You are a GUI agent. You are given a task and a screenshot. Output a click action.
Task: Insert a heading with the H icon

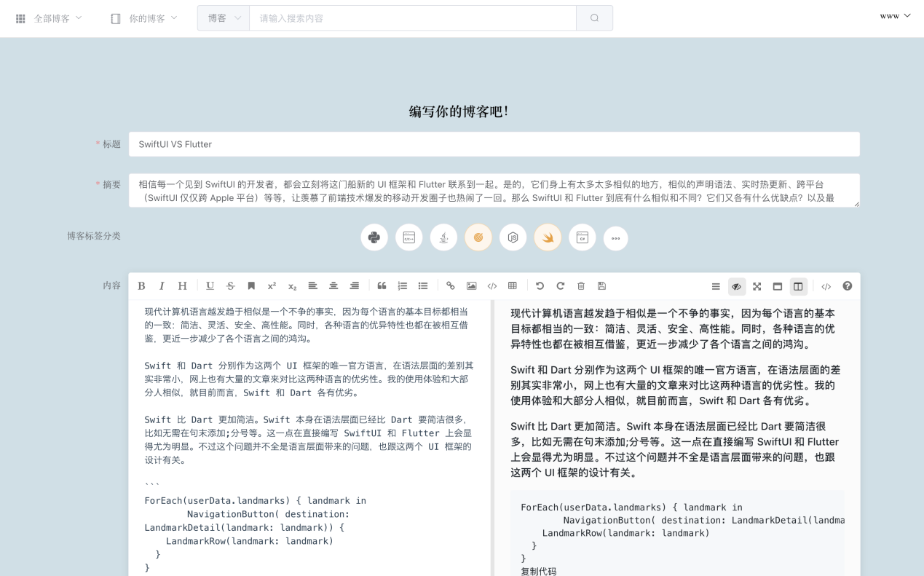[183, 286]
